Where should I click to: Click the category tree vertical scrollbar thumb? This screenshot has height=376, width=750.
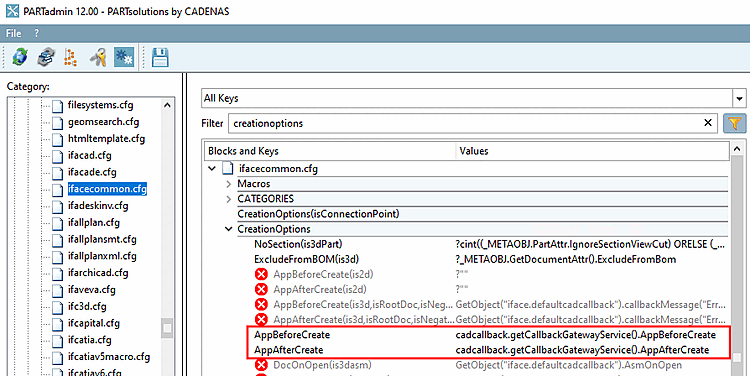click(x=167, y=328)
